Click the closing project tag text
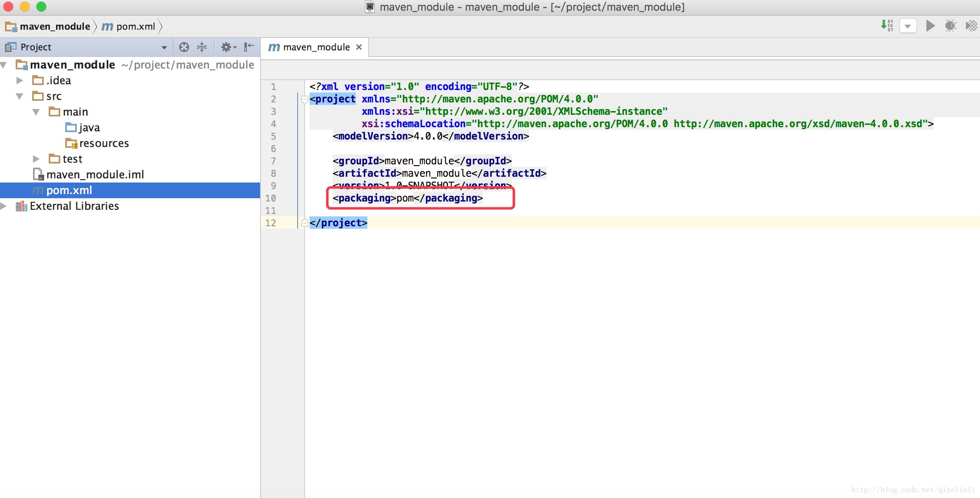This screenshot has height=498, width=980. [x=338, y=223]
